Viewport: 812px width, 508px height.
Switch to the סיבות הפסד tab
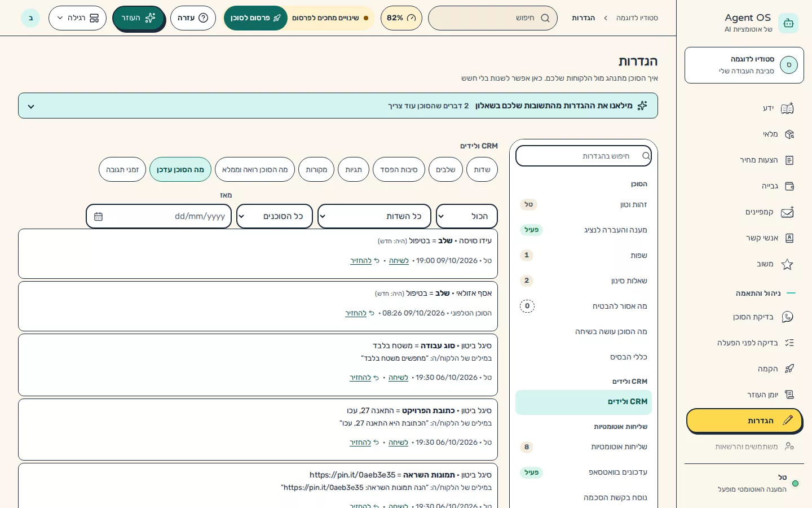(399, 169)
